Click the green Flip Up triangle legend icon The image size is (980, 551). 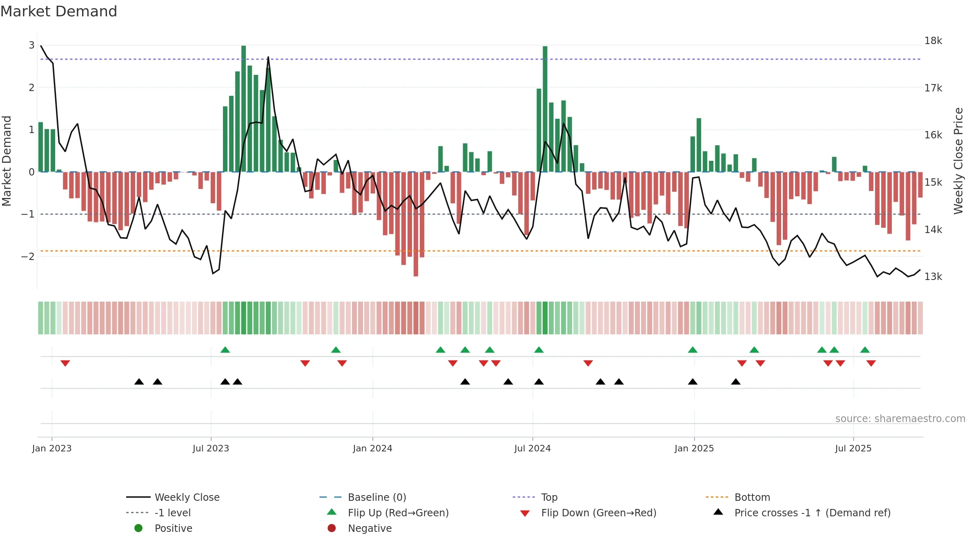click(x=332, y=512)
